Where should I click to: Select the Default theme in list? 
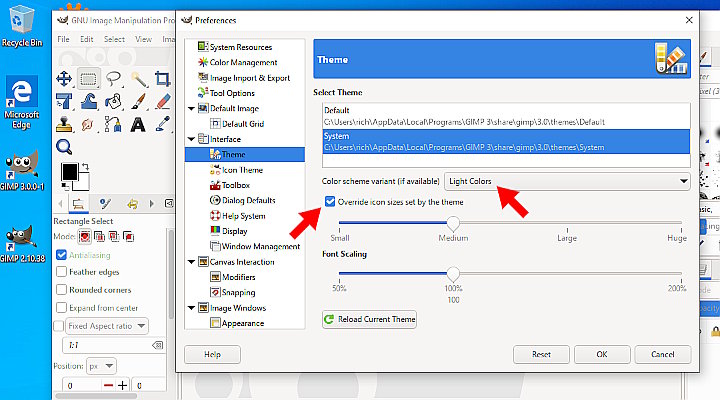coord(506,116)
